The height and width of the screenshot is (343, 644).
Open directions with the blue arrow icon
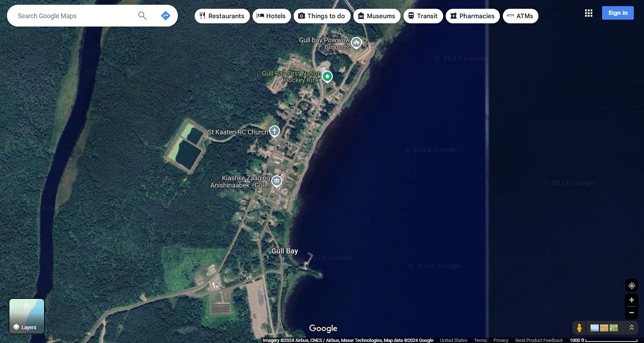pos(165,16)
